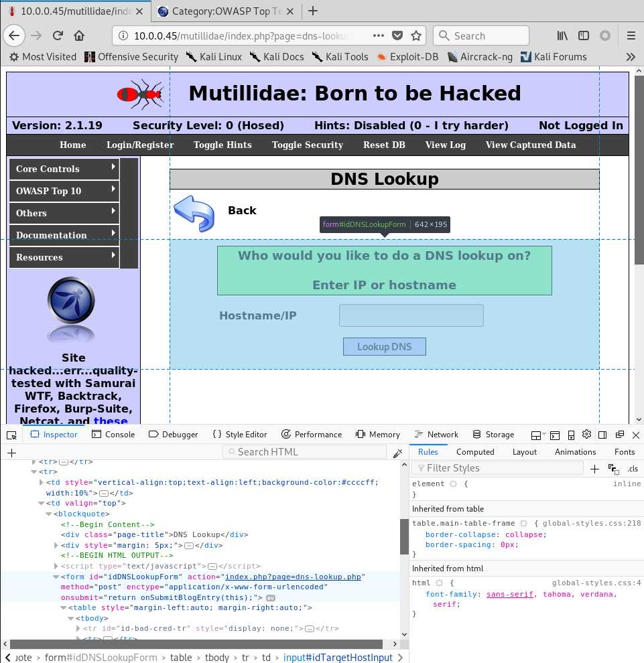Add a new CSS rule
This screenshot has width=644, height=663.
coord(594,469)
